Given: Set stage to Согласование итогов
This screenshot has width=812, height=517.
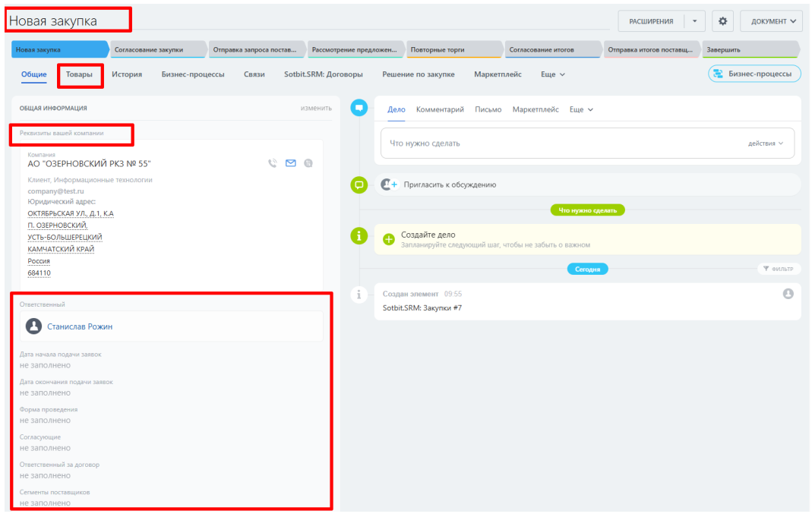Looking at the screenshot, I should (552, 49).
